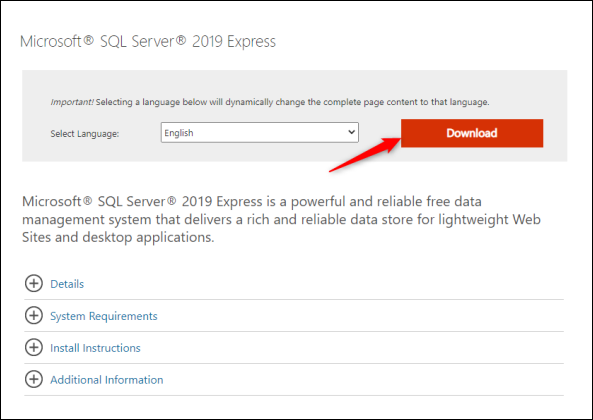This screenshot has width=593, height=420.
Task: Click the chevron arrow of the language dropdown
Action: tap(351, 132)
